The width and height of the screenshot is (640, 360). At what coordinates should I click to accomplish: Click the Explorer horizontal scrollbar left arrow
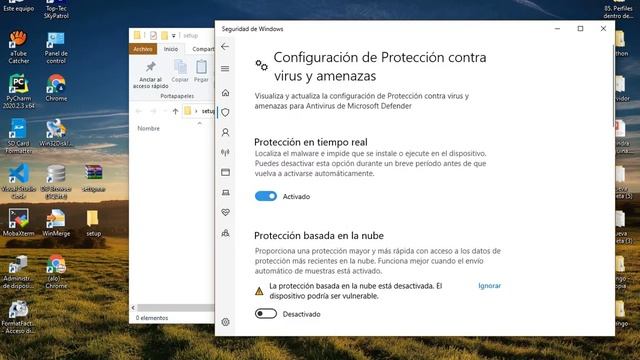[133, 307]
